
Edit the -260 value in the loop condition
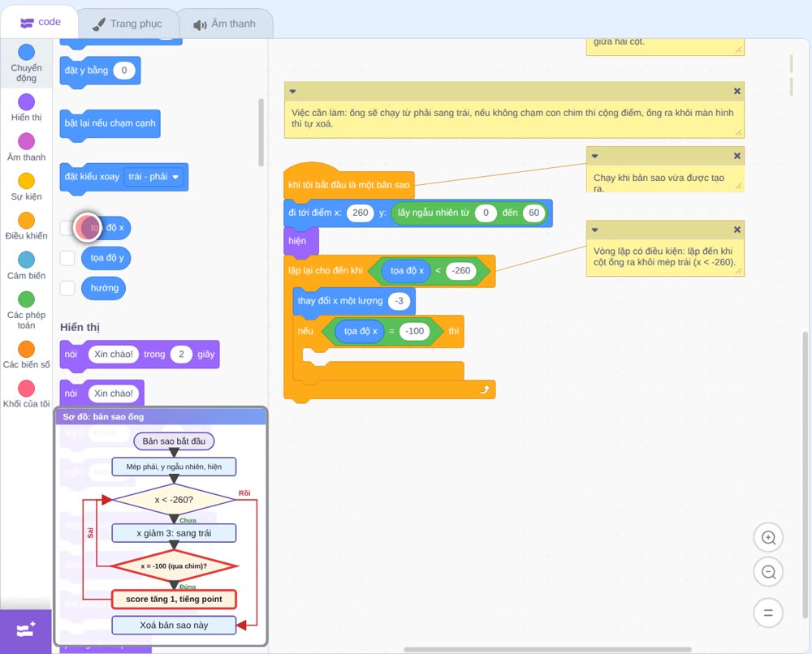[x=461, y=270]
